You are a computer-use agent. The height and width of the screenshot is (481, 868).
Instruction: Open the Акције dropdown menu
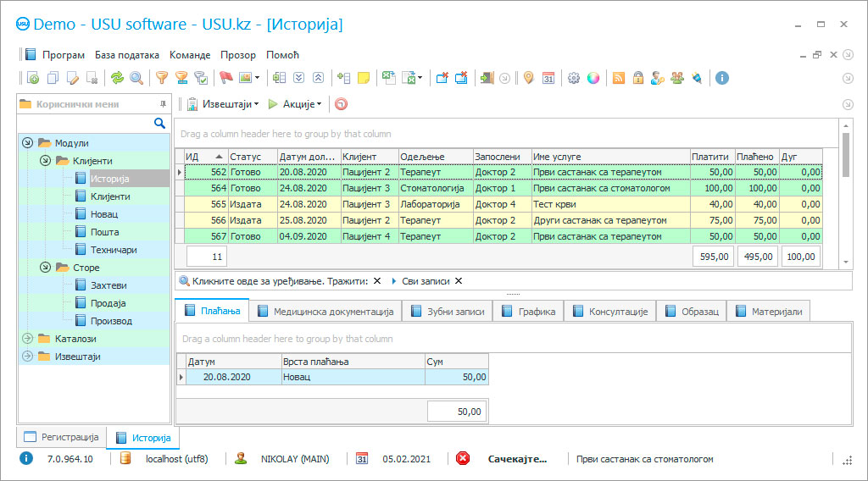[x=296, y=104]
